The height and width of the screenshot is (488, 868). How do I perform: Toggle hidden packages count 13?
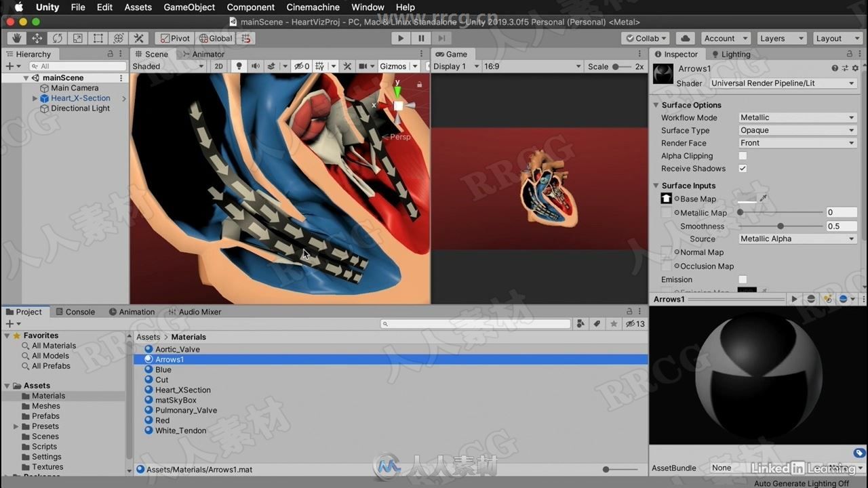pyautogui.click(x=635, y=324)
